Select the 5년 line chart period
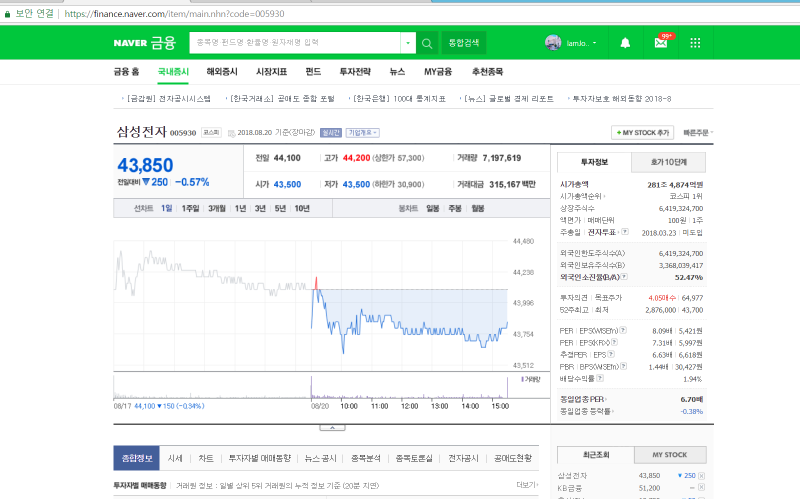 (280, 208)
